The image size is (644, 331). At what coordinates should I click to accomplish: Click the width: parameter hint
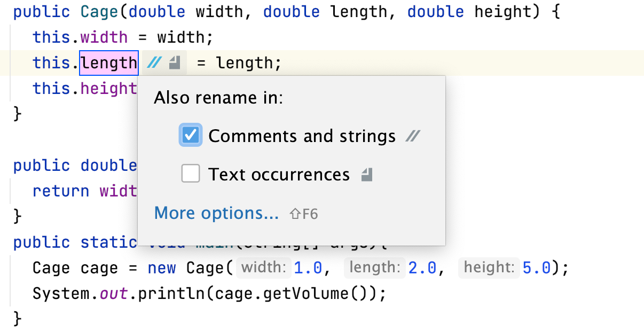pos(264,267)
